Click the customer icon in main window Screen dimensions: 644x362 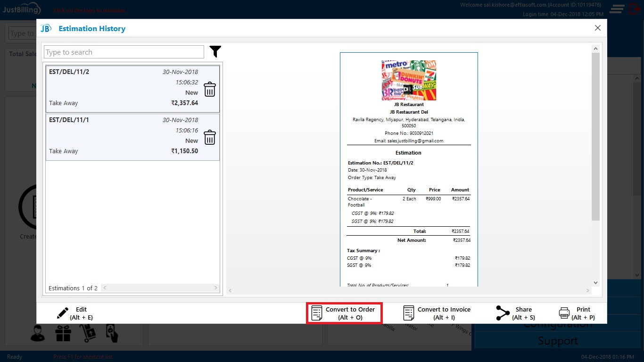[38, 334]
